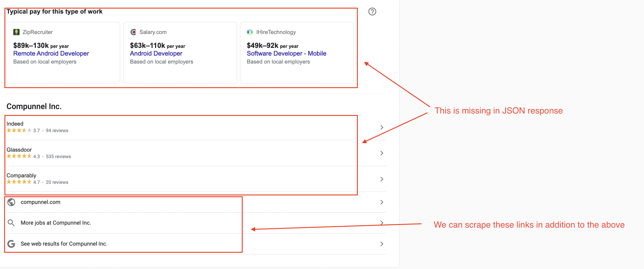Select the search magnifier icon beside More jobs

click(x=11, y=223)
